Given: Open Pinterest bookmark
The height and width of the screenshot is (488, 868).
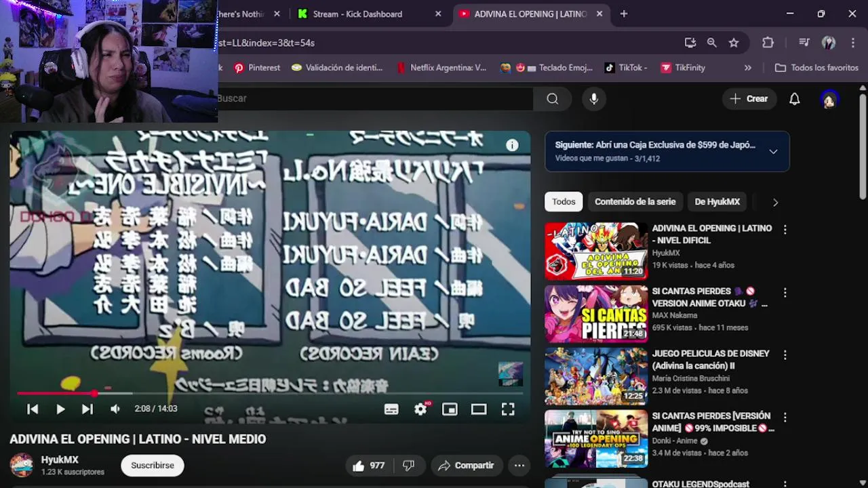Looking at the screenshot, I should (x=257, y=68).
